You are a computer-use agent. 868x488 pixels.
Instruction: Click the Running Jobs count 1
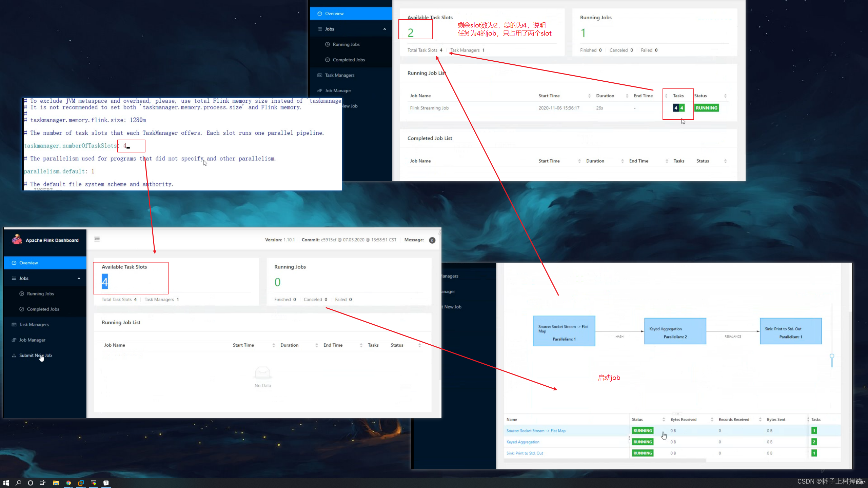click(583, 33)
